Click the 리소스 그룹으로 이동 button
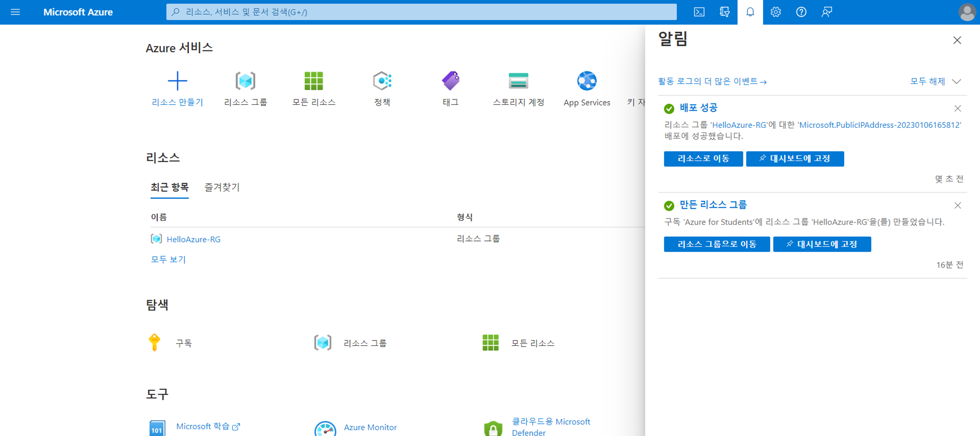The width and height of the screenshot is (980, 436). tap(717, 244)
